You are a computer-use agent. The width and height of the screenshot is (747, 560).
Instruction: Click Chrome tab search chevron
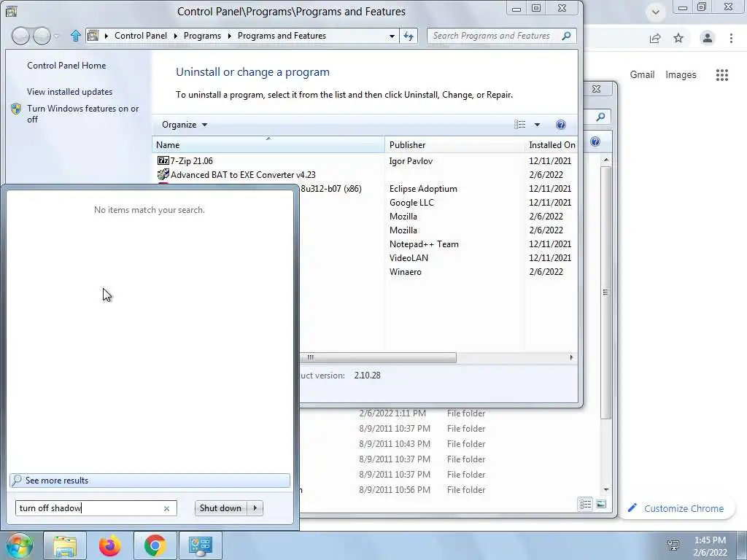click(656, 12)
